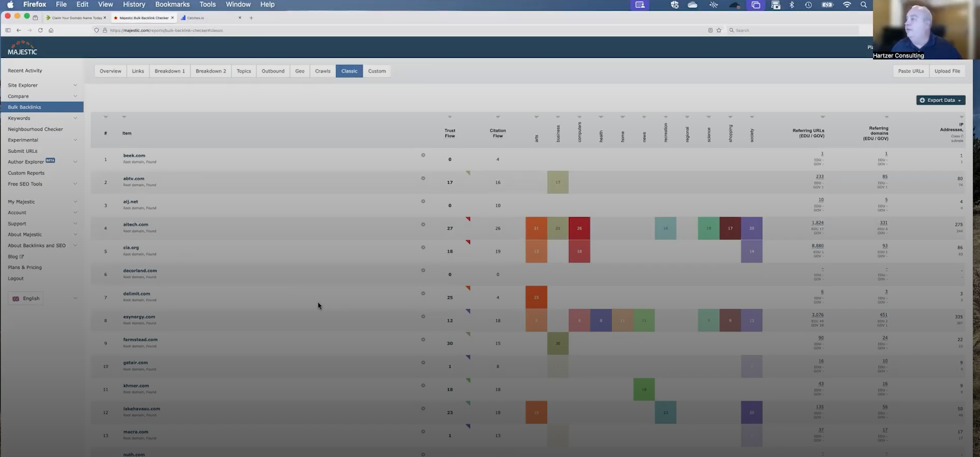This screenshot has width=980, height=457.
Task: Open the Submit URLs sidebar link
Action: (x=23, y=151)
